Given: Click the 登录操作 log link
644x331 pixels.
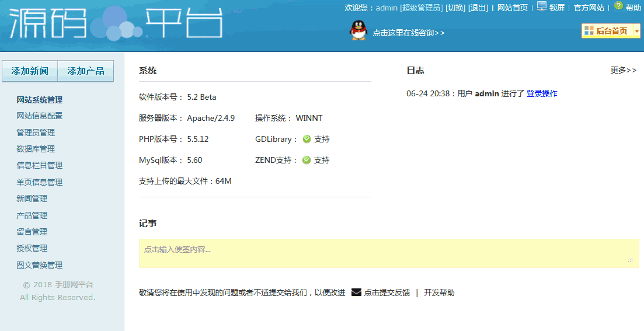Looking at the screenshot, I should pyautogui.click(x=542, y=93).
